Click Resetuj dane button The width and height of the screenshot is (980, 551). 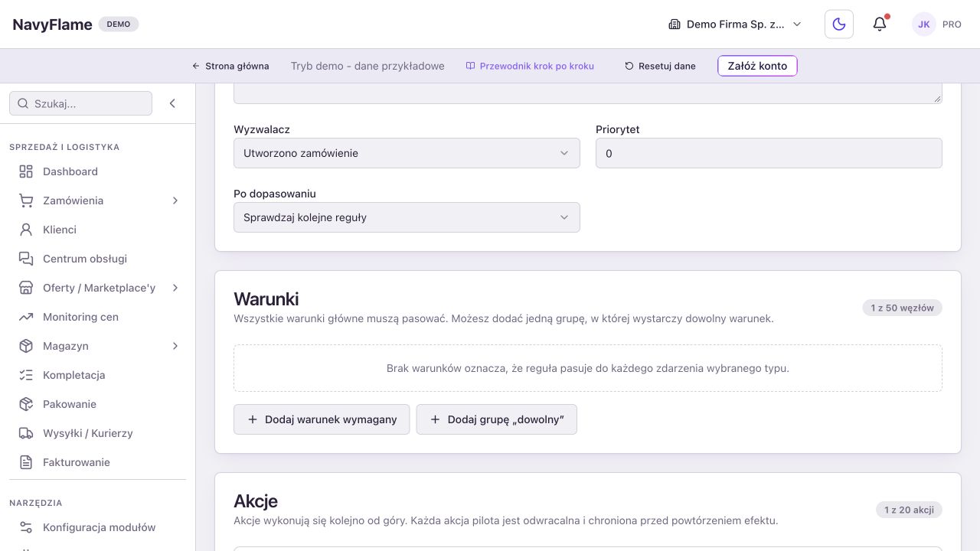[660, 66]
